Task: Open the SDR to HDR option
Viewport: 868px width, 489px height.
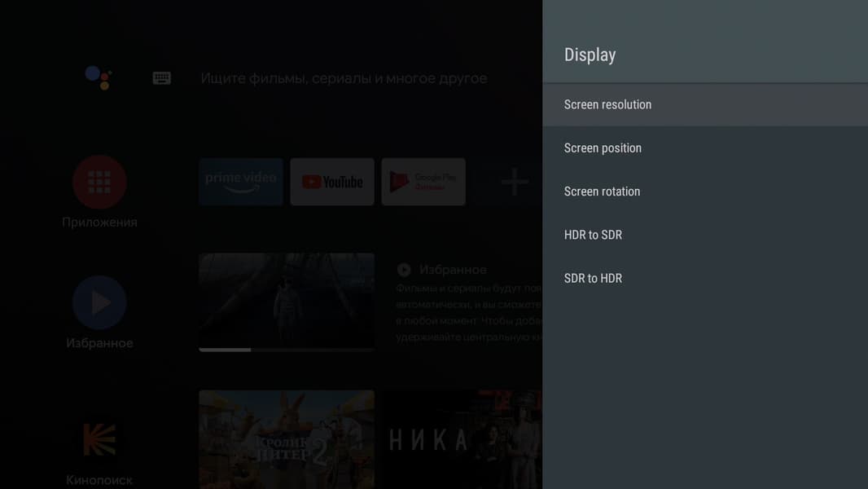Action: [704, 279]
